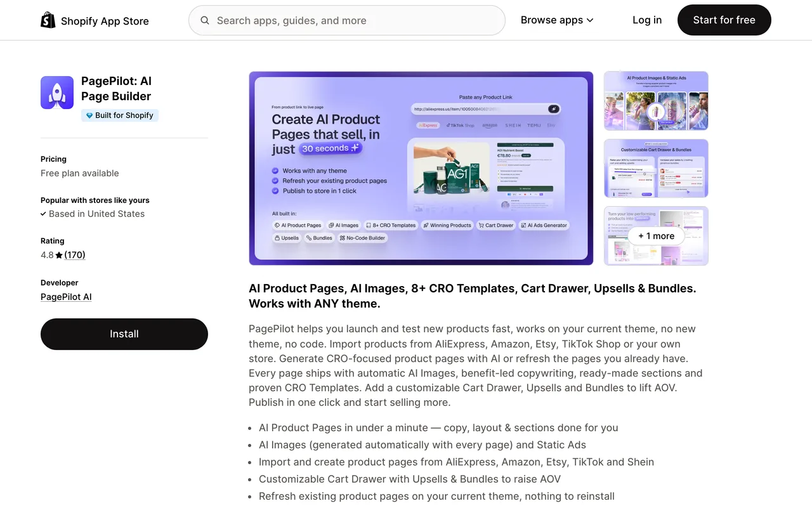Click the rating star icon

[x=59, y=255]
